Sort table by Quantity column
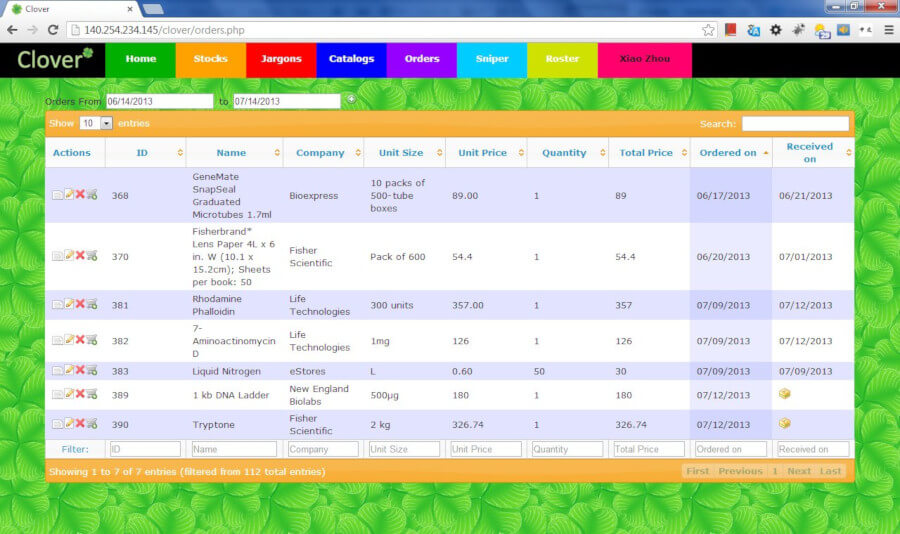This screenshot has height=534, width=900. pyautogui.click(x=568, y=153)
